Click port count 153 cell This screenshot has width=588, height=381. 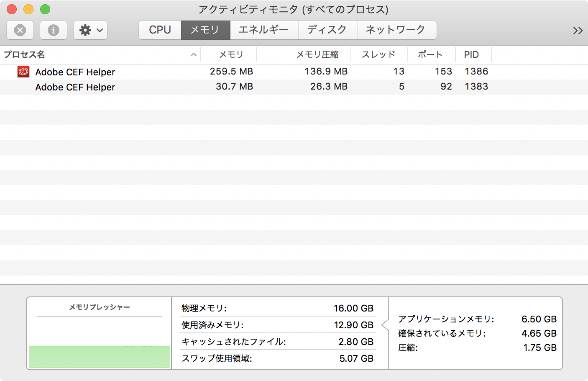443,72
